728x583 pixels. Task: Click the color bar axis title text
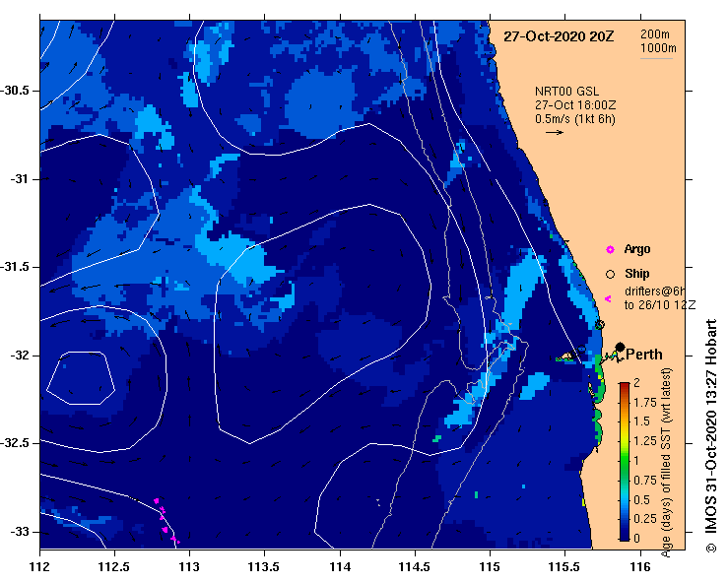click(x=666, y=463)
